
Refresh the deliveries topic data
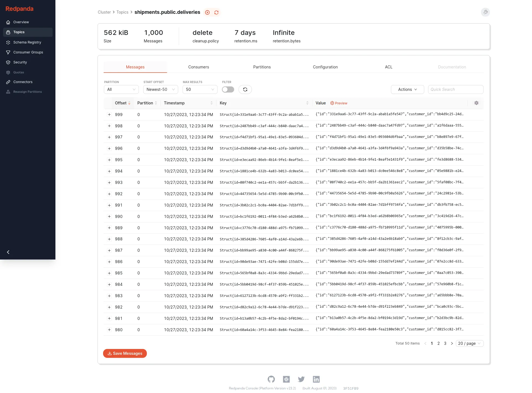coord(216,12)
